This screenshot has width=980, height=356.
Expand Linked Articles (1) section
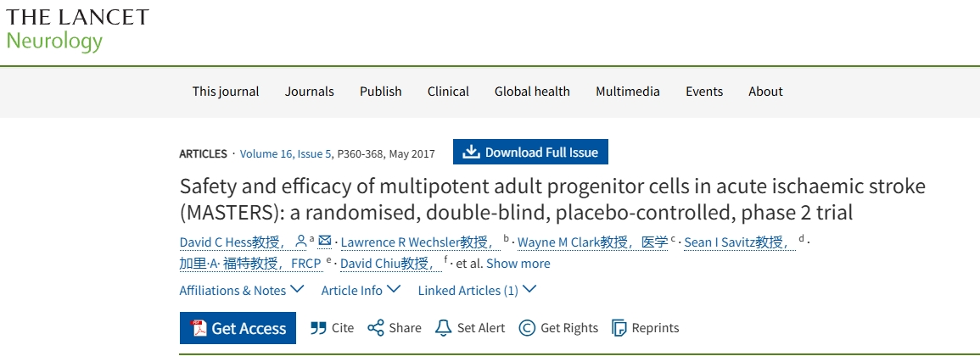[477, 290]
